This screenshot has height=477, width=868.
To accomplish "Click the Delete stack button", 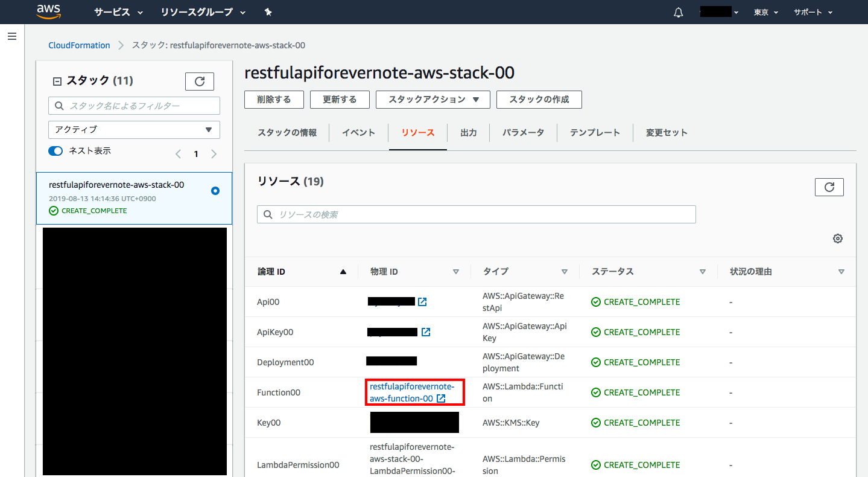I will click(x=274, y=100).
